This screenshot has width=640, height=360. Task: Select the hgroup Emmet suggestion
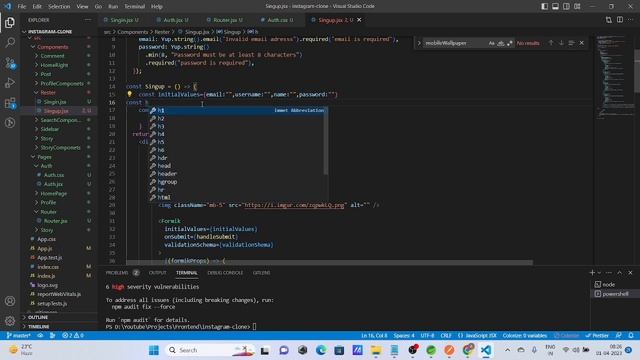(167, 182)
